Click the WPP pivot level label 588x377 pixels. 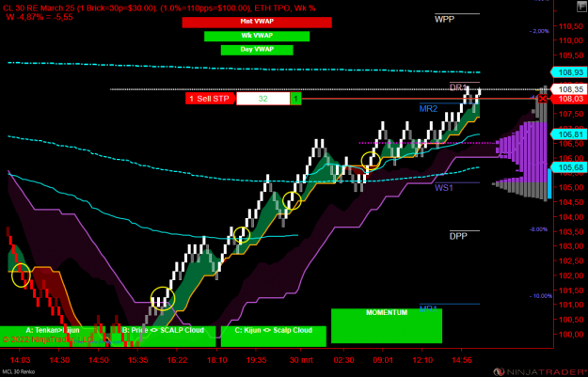[x=445, y=19]
